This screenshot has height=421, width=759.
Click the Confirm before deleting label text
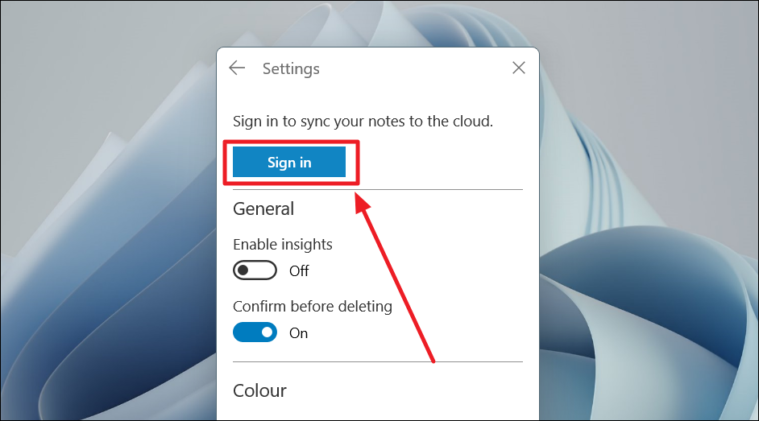[x=313, y=306]
